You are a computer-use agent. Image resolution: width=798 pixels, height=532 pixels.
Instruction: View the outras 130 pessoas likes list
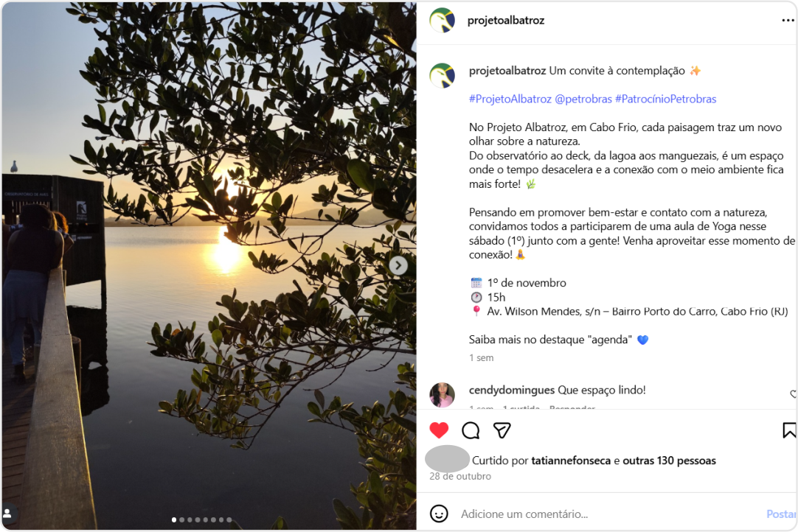[x=669, y=461]
